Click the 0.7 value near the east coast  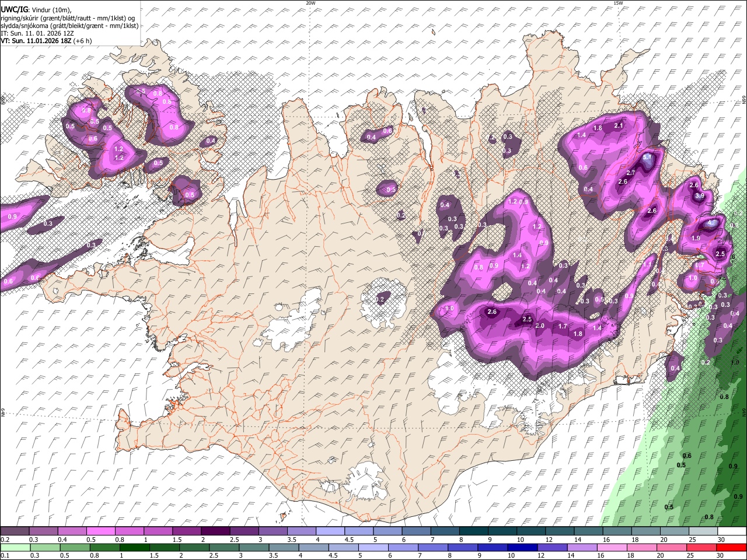tap(700, 265)
